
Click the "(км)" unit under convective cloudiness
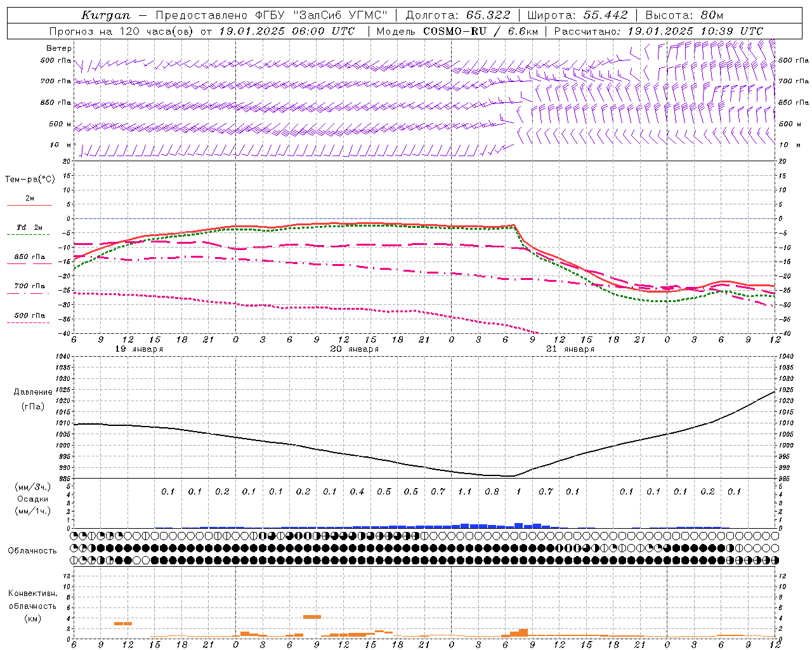[32, 618]
